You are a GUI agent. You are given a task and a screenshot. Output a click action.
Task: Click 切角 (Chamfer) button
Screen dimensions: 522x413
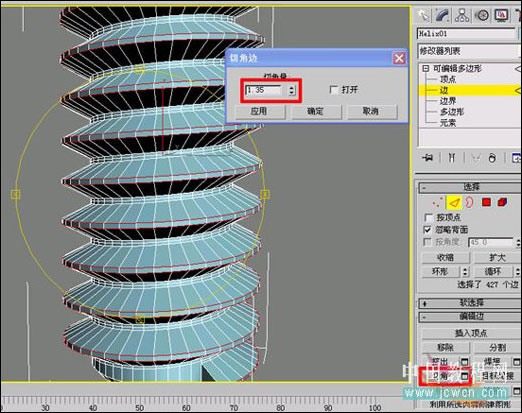[441, 376]
